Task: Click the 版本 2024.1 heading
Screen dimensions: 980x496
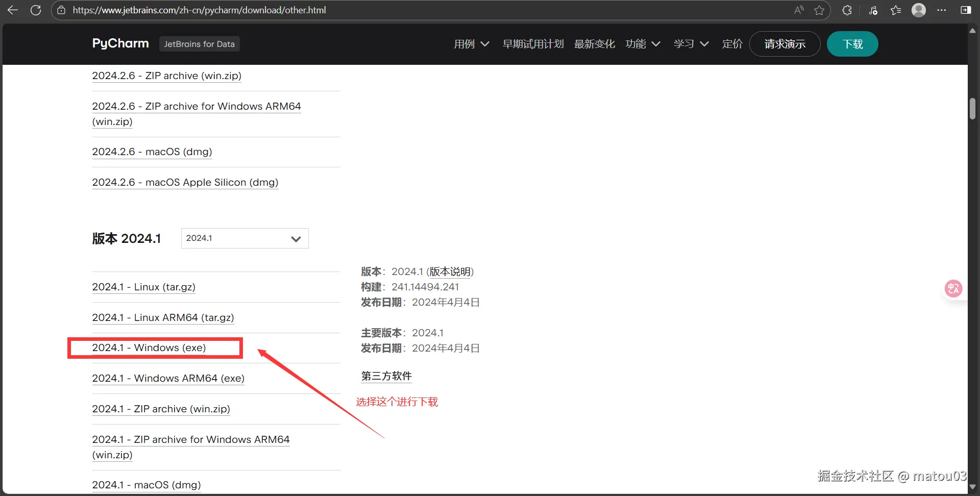Action: (x=127, y=239)
